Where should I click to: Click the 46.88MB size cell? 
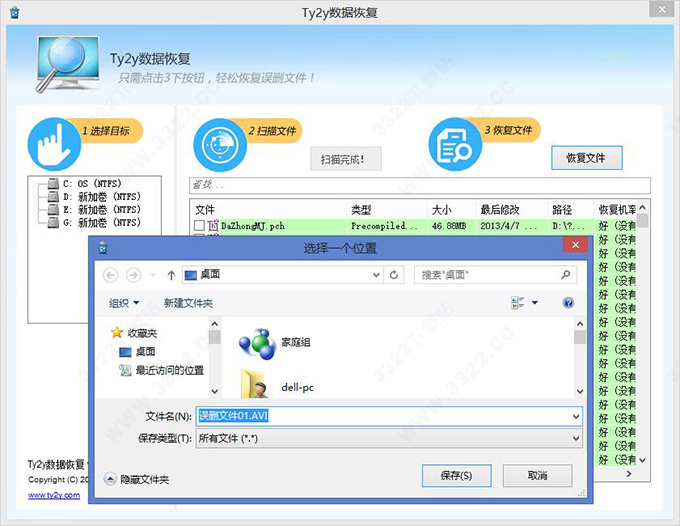pos(449,226)
